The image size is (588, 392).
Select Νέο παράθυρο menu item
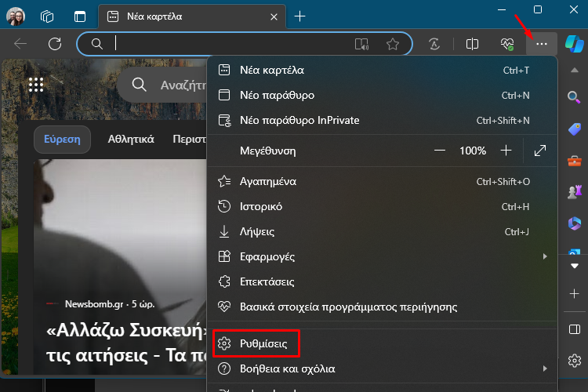tap(382, 96)
